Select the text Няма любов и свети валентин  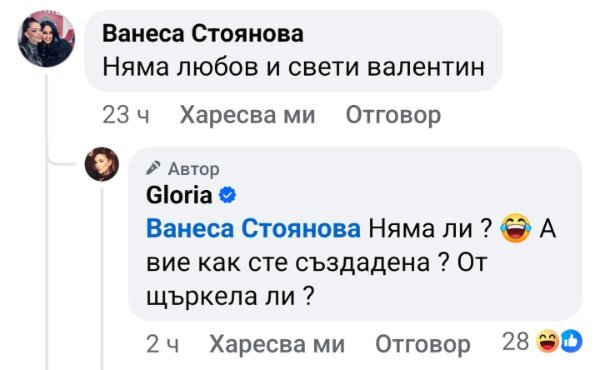pyautogui.click(x=293, y=67)
